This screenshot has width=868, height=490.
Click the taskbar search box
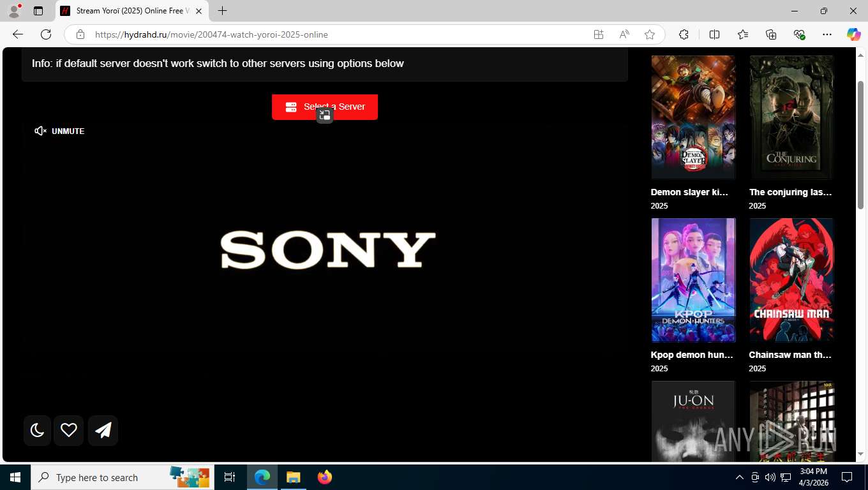tap(123, 477)
